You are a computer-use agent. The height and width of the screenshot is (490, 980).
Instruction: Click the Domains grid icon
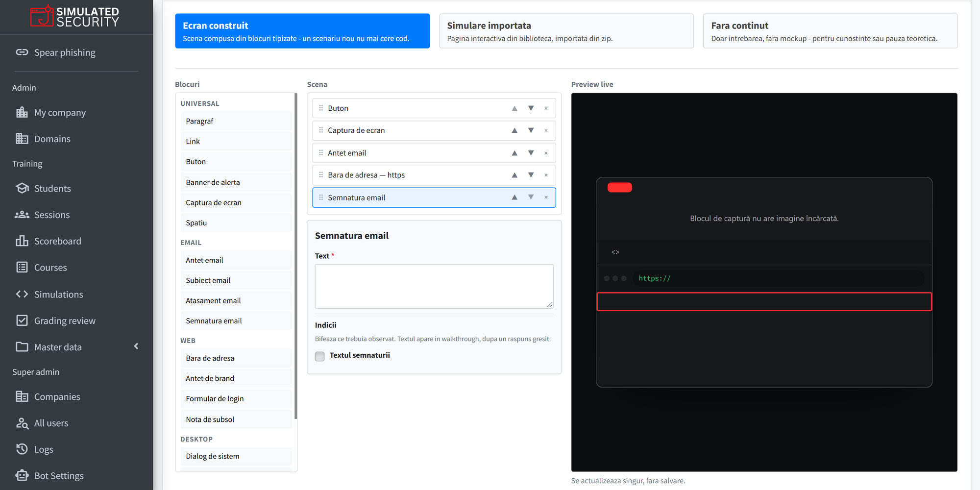22,139
